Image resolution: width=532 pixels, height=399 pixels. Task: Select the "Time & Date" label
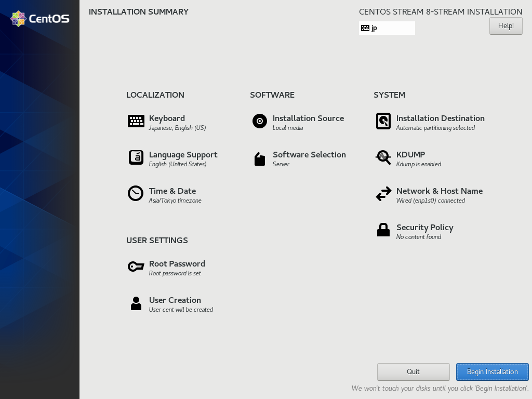tap(172, 191)
